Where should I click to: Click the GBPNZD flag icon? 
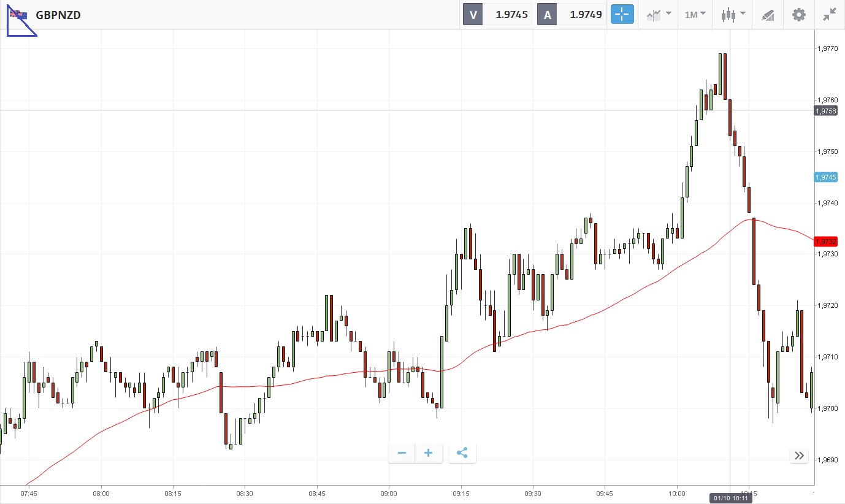pos(18,15)
